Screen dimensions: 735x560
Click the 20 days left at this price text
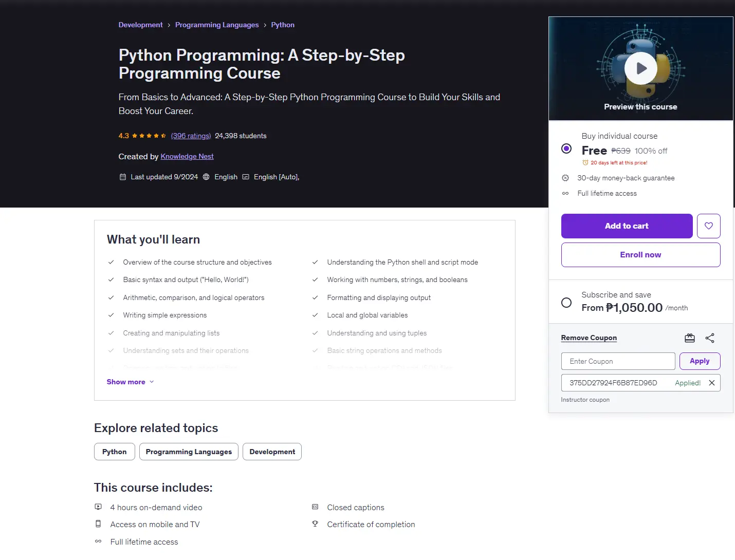tap(619, 163)
